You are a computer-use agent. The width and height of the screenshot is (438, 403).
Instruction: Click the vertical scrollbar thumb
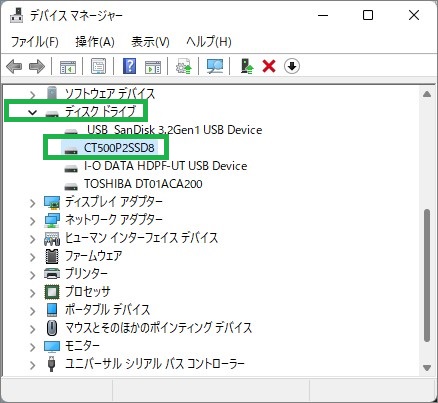(x=427, y=275)
